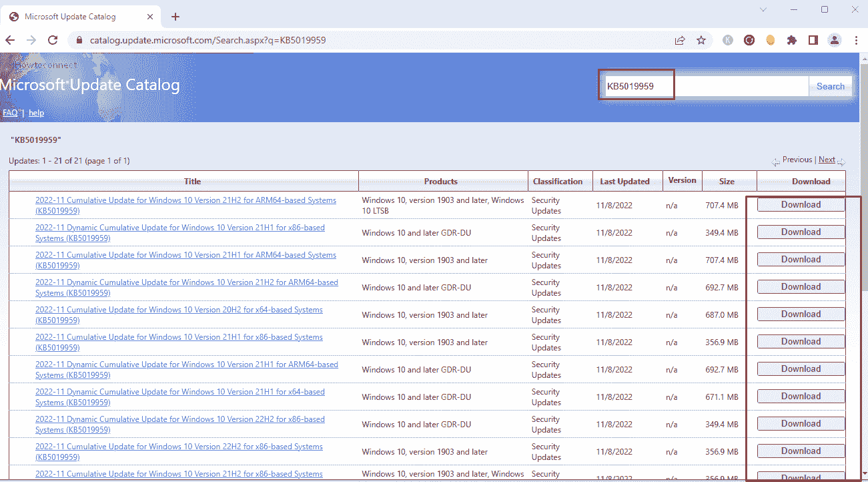Download 21H1 ARM64 Cumulative Update 707.4 MB
868x482 pixels.
[x=801, y=260]
